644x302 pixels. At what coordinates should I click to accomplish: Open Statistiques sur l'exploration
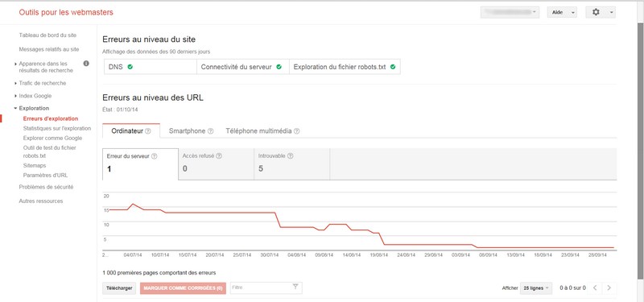[57, 129]
